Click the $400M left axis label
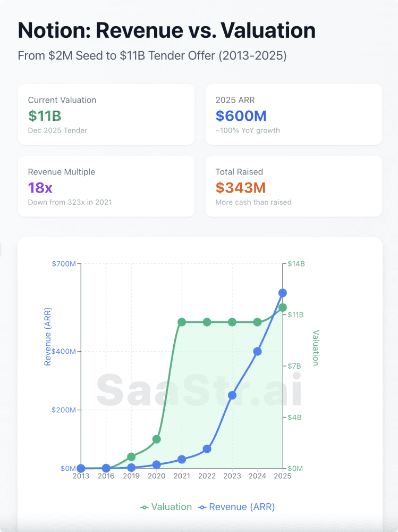 (x=64, y=351)
